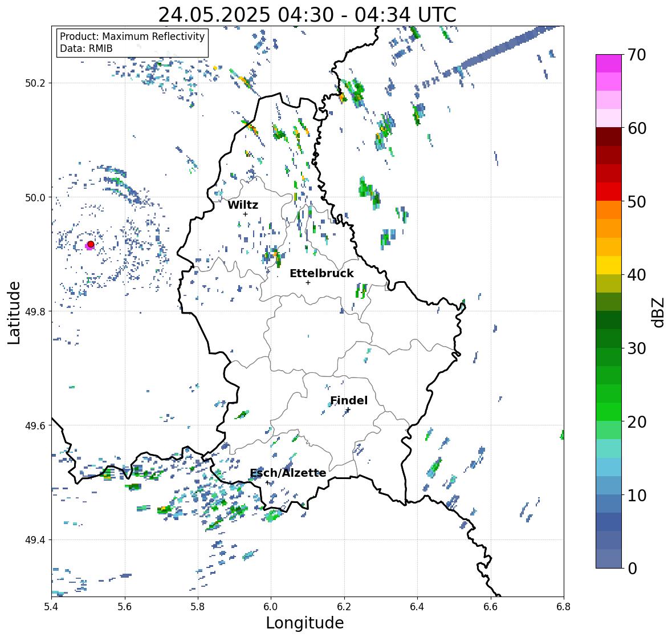672x637 pixels.
Task: Click the magenta 70 dBZ colorbar segment
Action: 609,63
